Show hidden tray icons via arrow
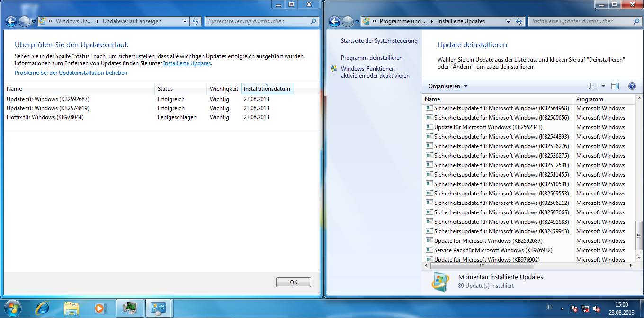644x318 pixels. [x=562, y=308]
